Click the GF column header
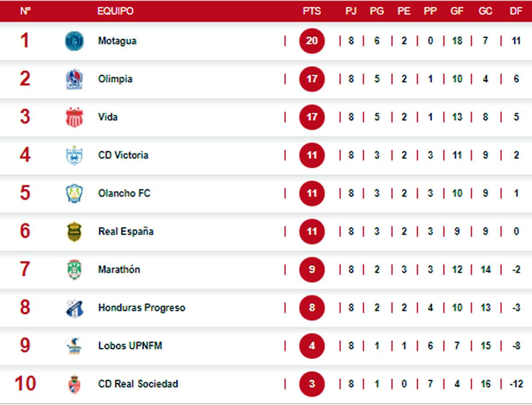The width and height of the screenshot is (532, 405). pyautogui.click(x=457, y=11)
